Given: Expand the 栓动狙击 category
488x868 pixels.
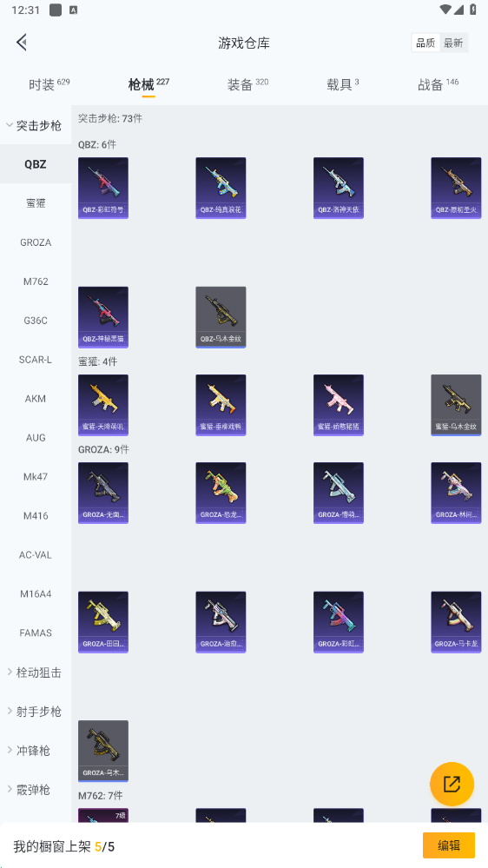Looking at the screenshot, I should pyautogui.click(x=36, y=673).
